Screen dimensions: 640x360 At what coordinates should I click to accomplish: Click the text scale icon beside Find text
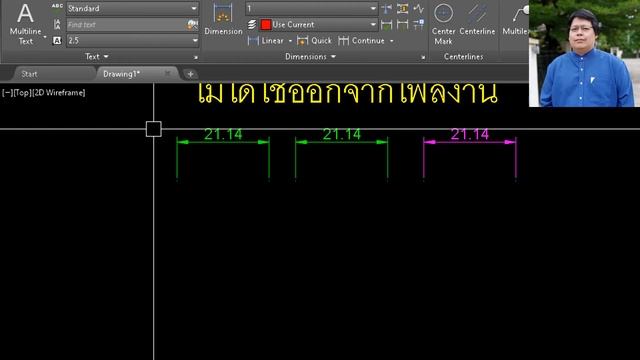[57, 24]
